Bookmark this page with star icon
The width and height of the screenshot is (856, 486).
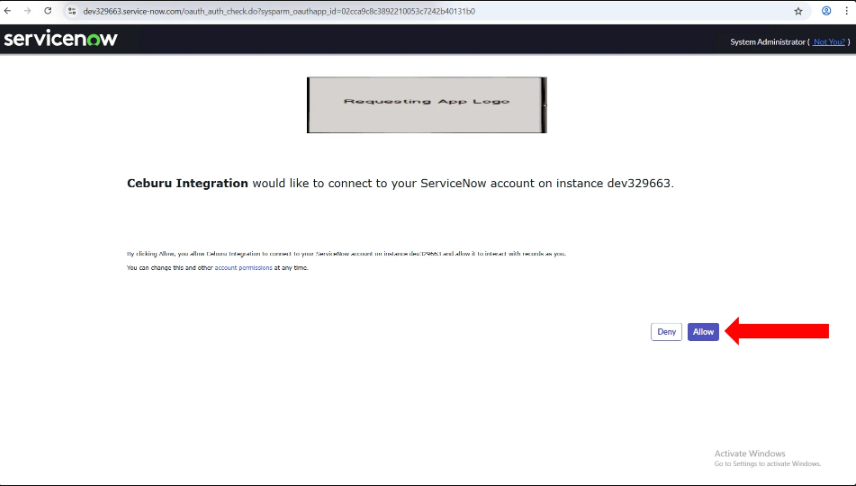pos(798,11)
